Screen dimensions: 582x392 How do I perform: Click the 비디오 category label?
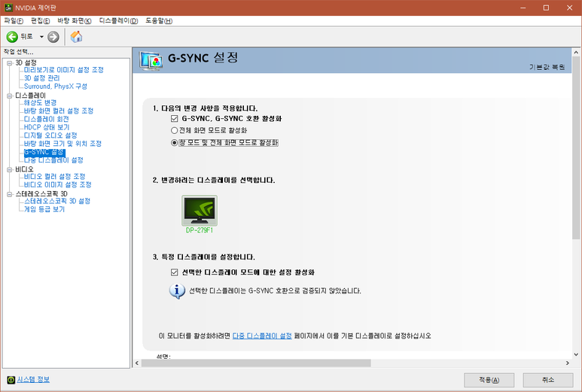[x=24, y=169]
